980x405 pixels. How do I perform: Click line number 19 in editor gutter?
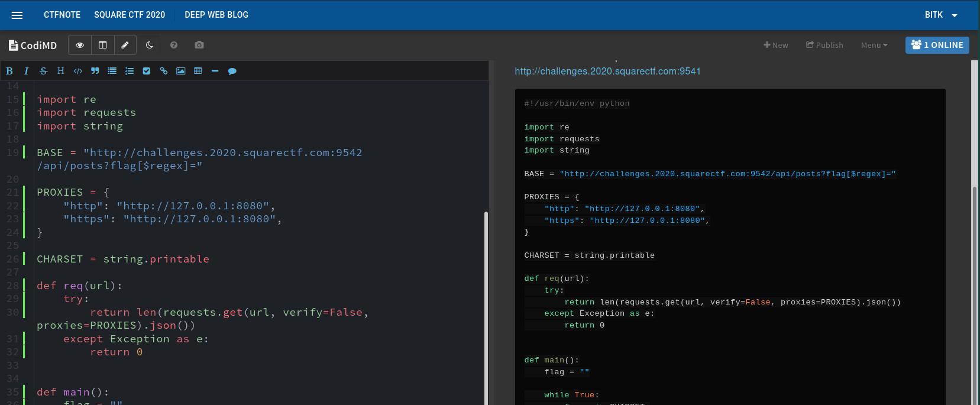tap(12, 153)
